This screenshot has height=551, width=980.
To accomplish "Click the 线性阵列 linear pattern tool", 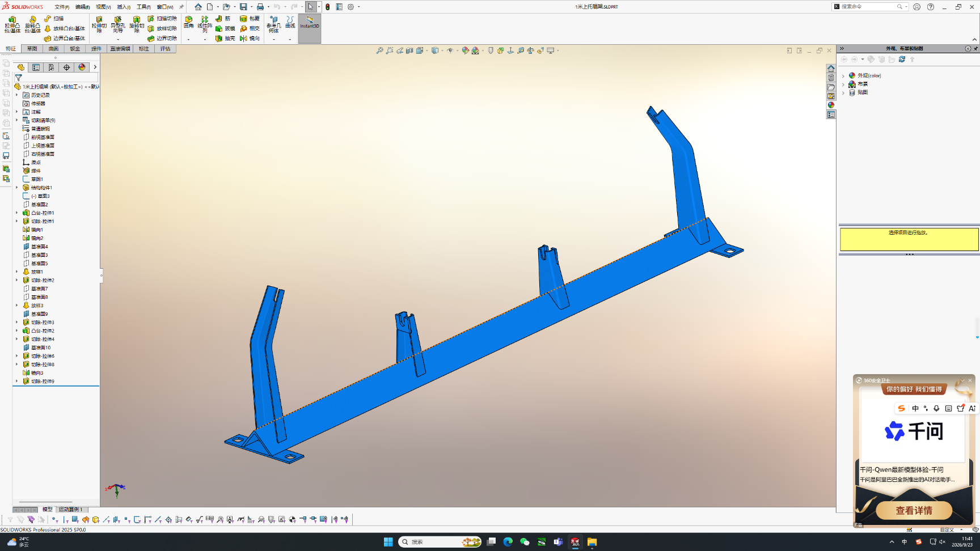I will [x=205, y=24].
